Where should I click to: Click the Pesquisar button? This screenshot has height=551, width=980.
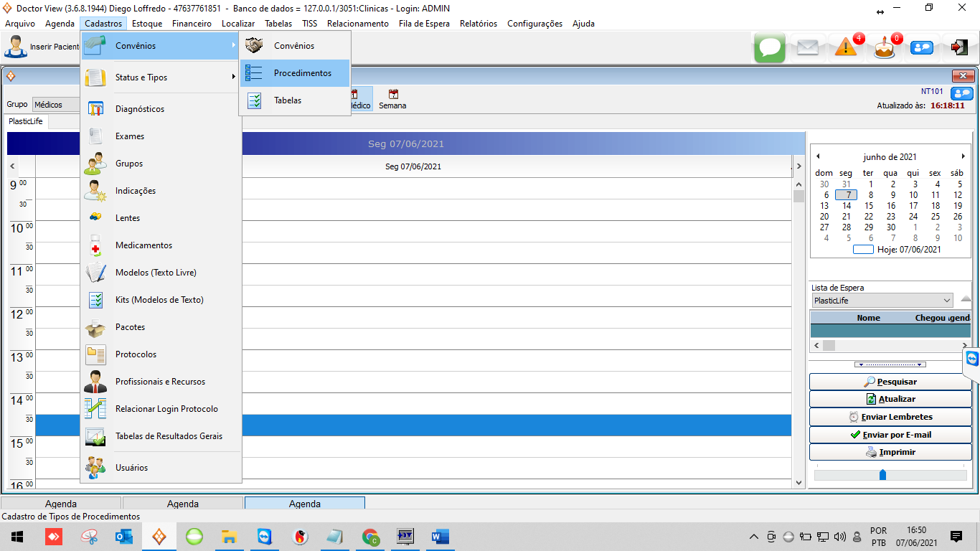[890, 382]
